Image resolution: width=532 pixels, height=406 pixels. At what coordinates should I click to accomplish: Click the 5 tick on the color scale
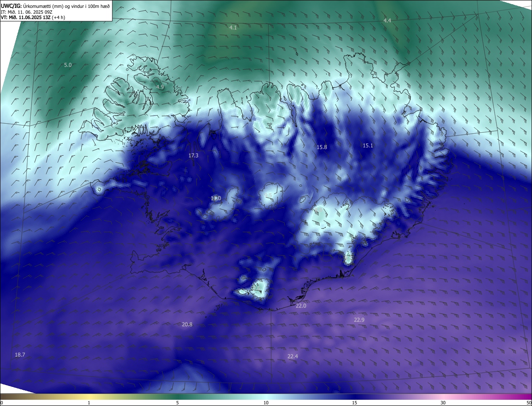click(x=177, y=403)
